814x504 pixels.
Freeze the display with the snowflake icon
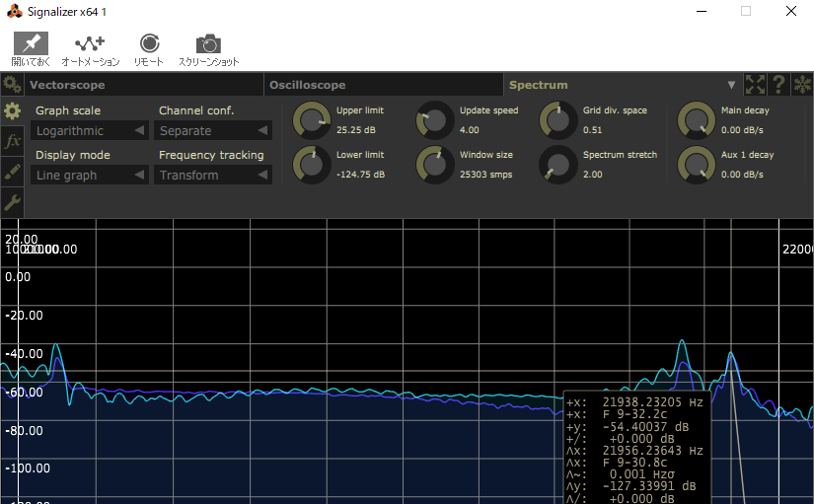click(x=802, y=84)
